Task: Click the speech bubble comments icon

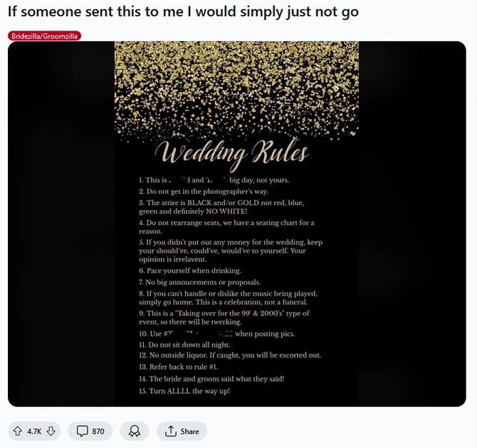Action: click(x=82, y=431)
